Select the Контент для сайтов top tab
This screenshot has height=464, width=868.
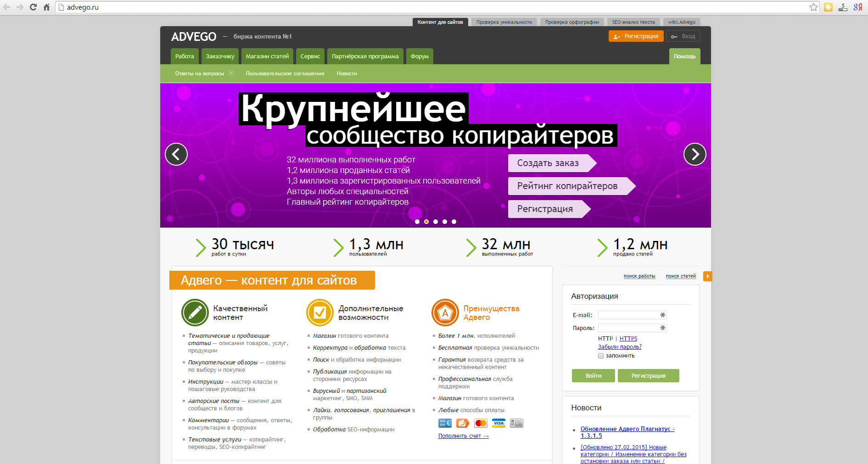coord(440,22)
